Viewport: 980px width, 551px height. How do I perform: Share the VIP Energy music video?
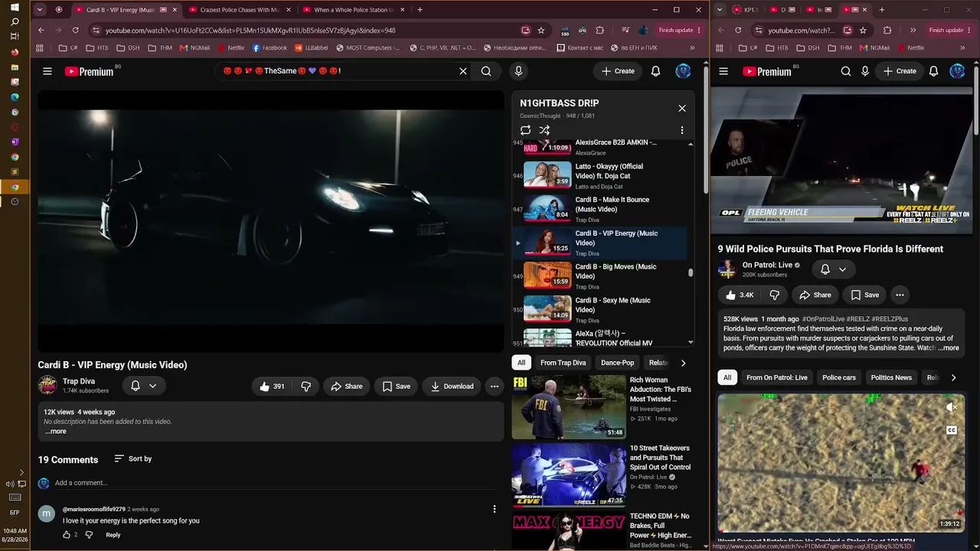tap(346, 386)
